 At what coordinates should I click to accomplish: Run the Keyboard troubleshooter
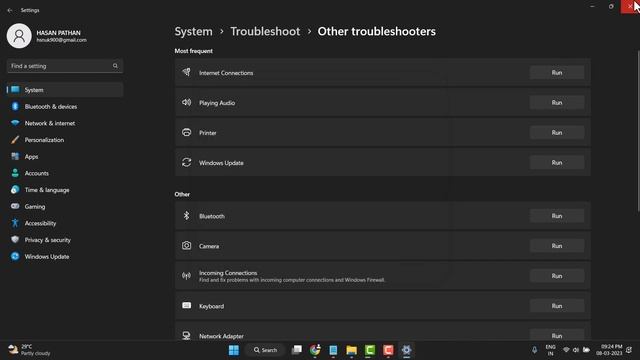pyautogui.click(x=557, y=306)
